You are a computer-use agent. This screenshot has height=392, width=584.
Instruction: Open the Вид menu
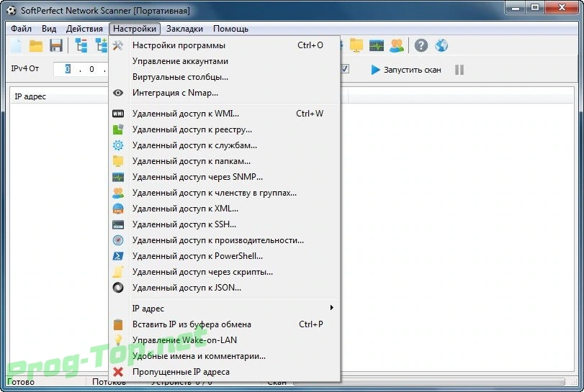49,29
